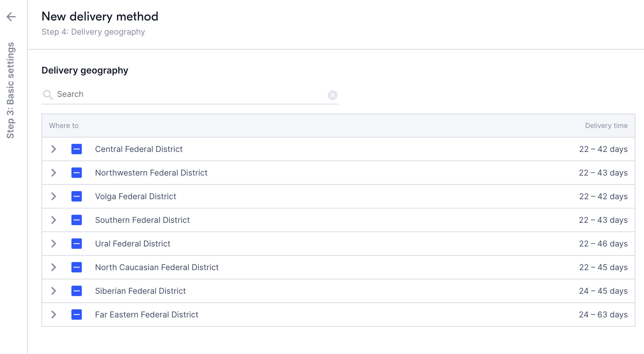The height and width of the screenshot is (354, 644).
Task: Click the Delivery time column header
Action: (x=606, y=126)
